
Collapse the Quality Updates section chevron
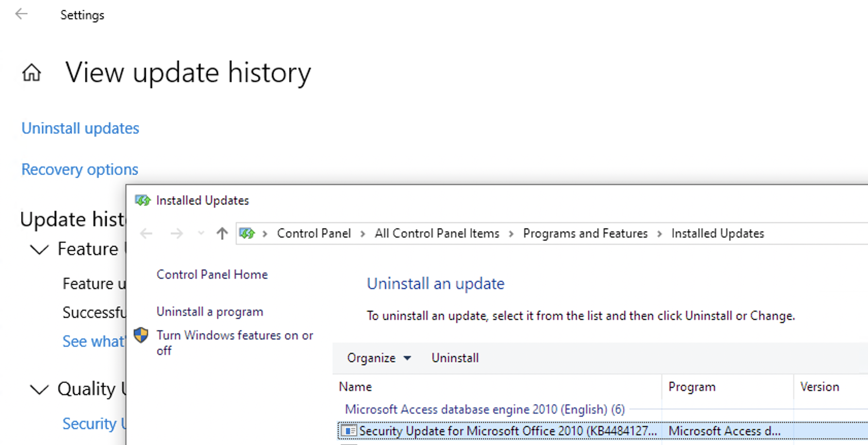click(39, 389)
